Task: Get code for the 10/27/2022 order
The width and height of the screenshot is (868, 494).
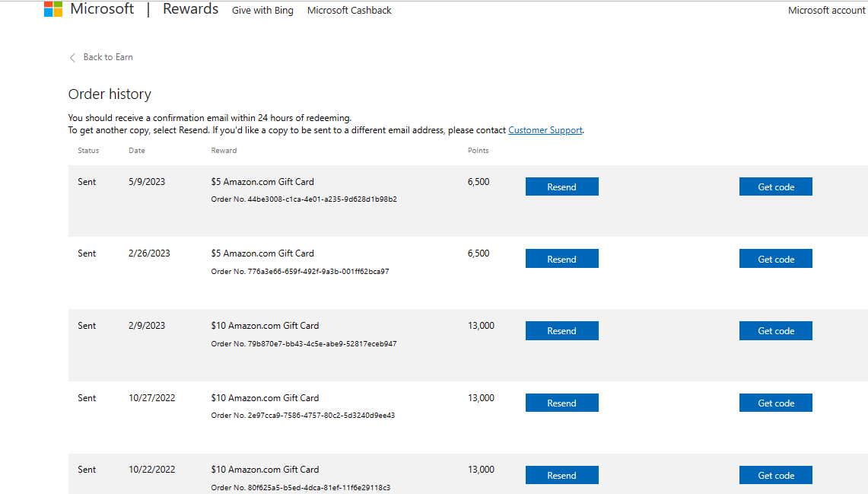Action: click(775, 402)
